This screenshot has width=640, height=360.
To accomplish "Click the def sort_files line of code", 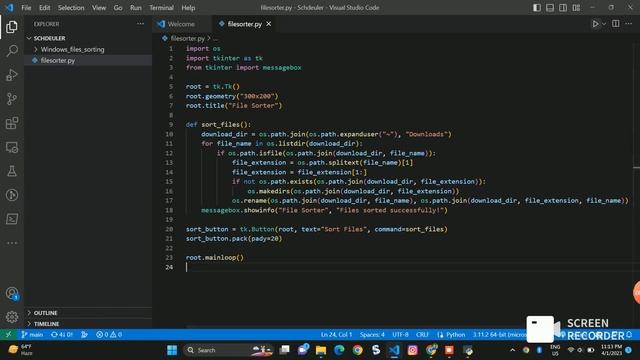I will (218, 124).
